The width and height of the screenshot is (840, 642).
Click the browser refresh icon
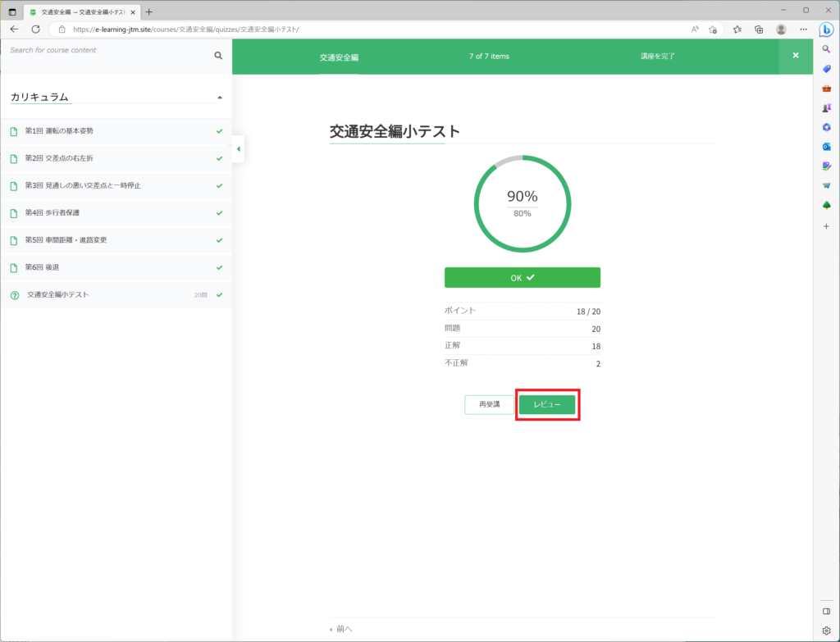coord(35,29)
